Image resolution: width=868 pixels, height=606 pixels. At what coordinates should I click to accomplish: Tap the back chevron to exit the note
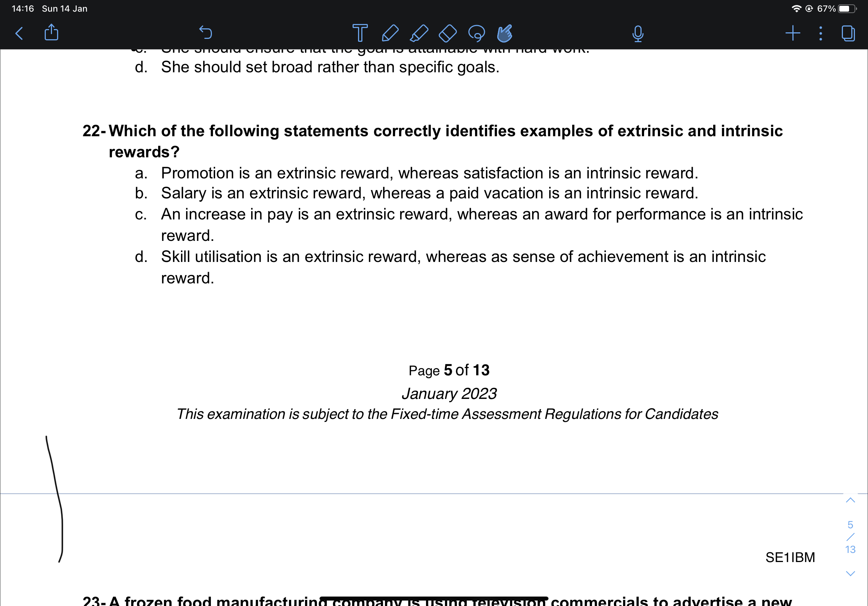click(x=19, y=33)
